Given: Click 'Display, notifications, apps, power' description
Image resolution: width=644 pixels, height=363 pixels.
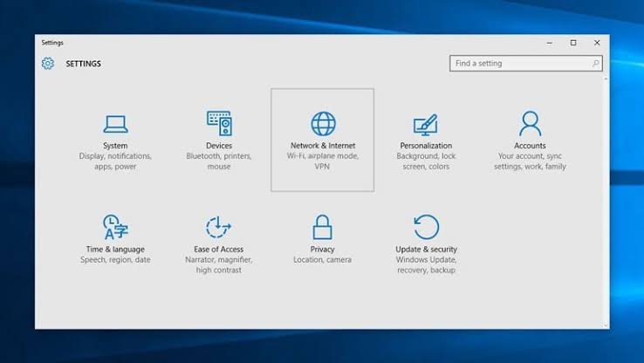Looking at the screenshot, I should tap(115, 161).
